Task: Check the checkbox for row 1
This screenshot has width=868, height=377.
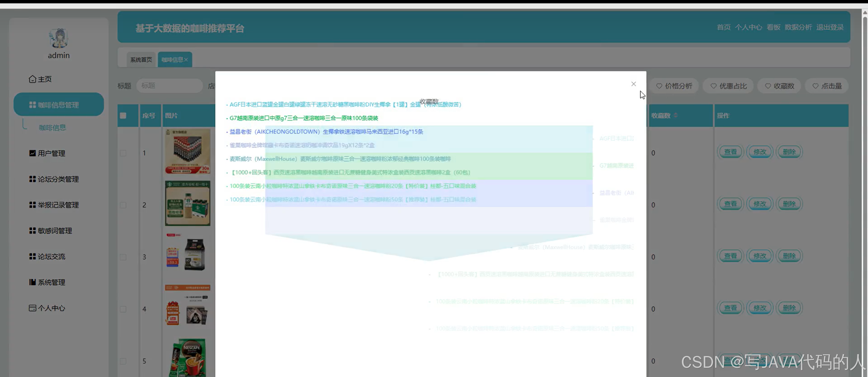Action: point(123,153)
